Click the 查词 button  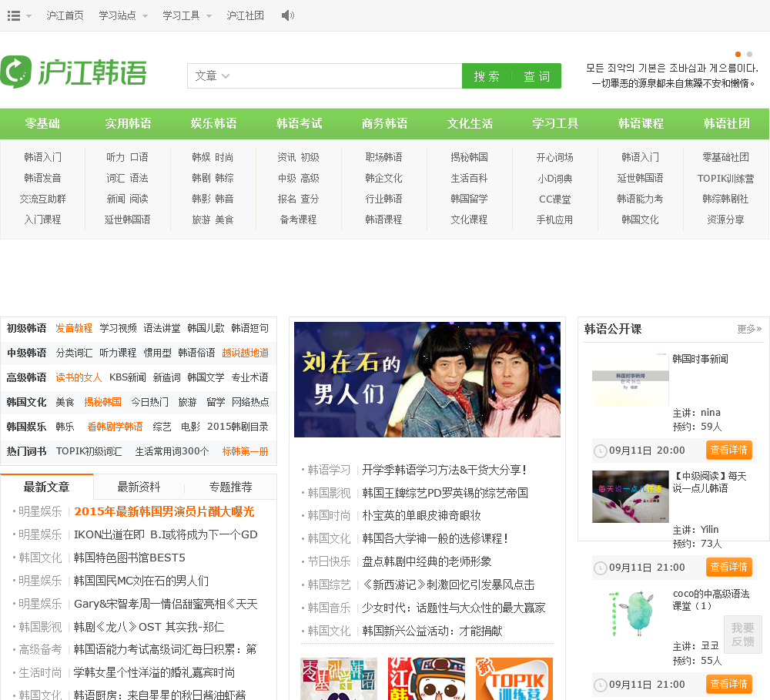(536, 76)
